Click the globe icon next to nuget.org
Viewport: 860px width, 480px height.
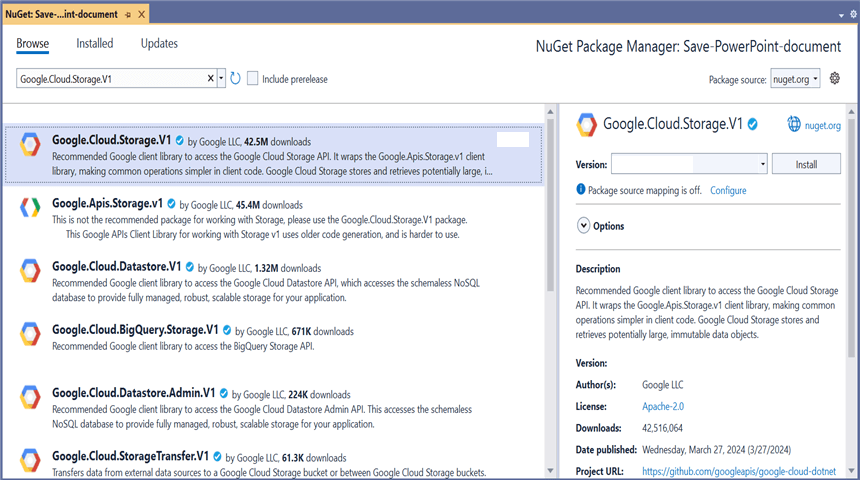click(794, 124)
